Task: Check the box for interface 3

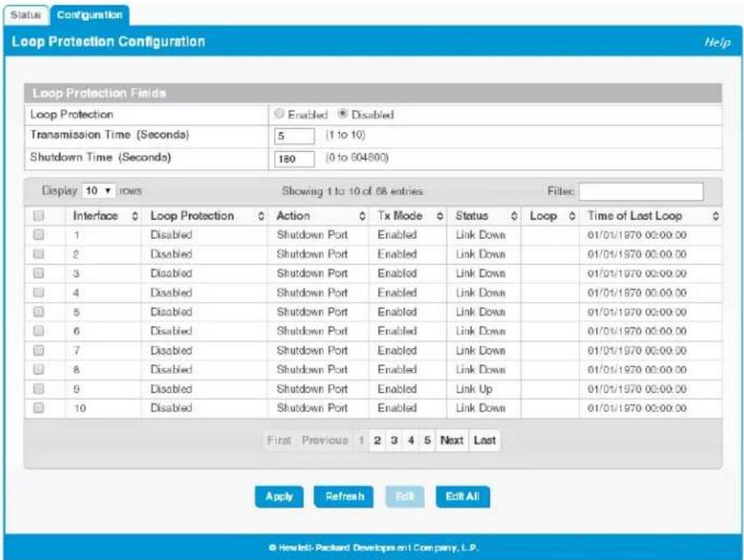Action: click(x=39, y=273)
